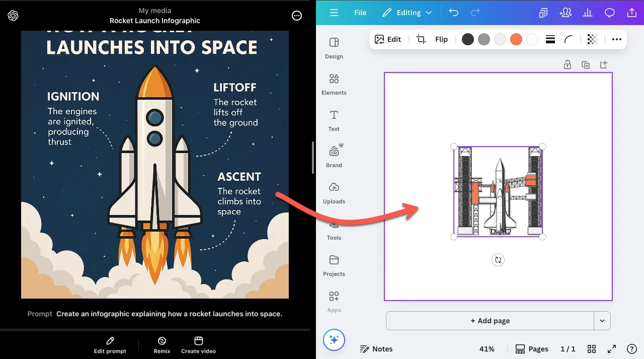Open the Apps tab in sidebar
Screen dimensions: 644x359
click(x=334, y=302)
